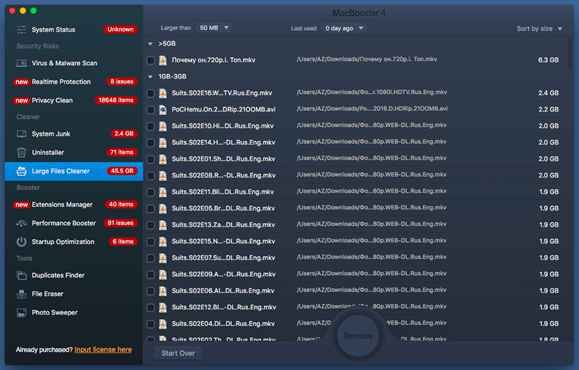Image resolution: width=579 pixels, height=370 pixels.
Task: Click the 8 issues badge
Action: pyautogui.click(x=122, y=82)
